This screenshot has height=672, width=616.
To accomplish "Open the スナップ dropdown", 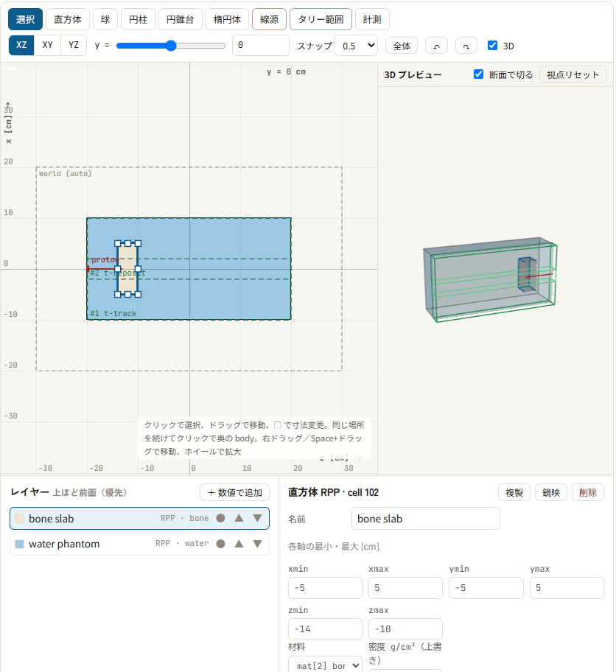I will [356, 46].
